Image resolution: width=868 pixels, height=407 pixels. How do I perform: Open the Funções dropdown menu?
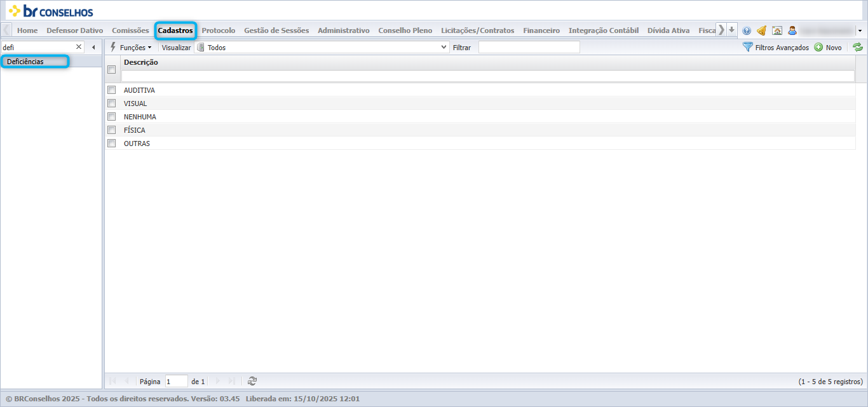[131, 48]
